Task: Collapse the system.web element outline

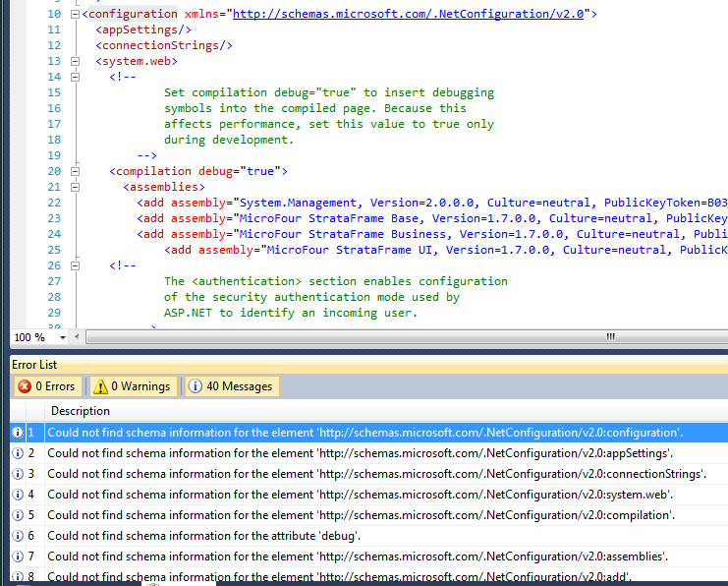Action: coord(77,61)
